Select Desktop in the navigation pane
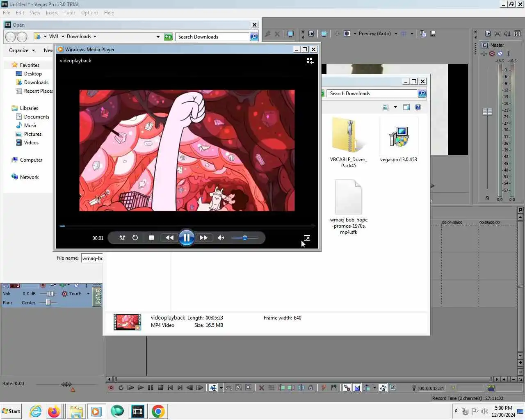 click(x=33, y=74)
